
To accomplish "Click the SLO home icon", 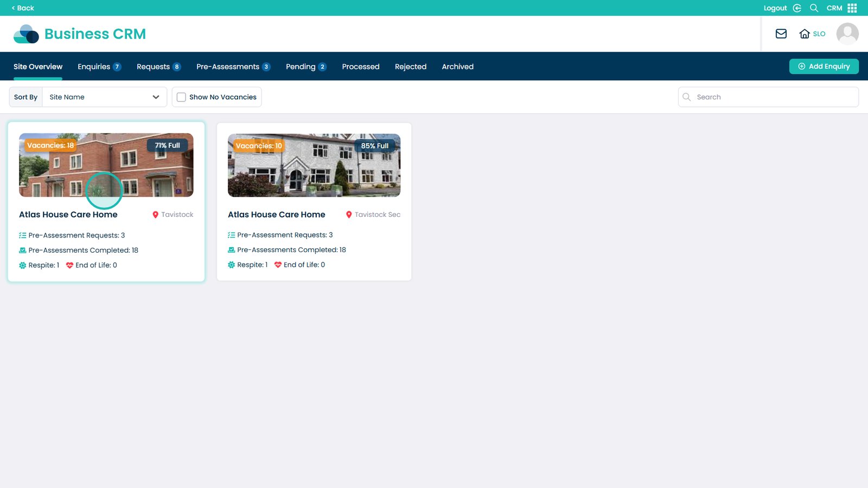I will pos(805,34).
